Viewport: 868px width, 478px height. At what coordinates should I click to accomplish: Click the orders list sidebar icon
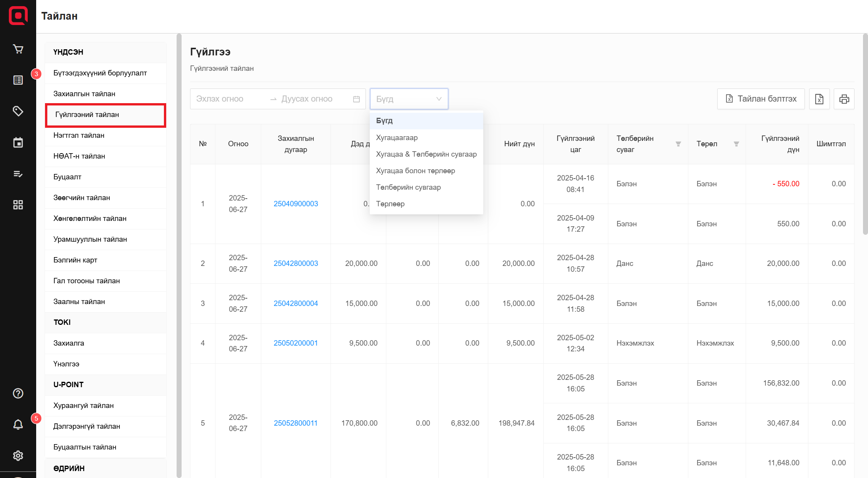pos(18,80)
